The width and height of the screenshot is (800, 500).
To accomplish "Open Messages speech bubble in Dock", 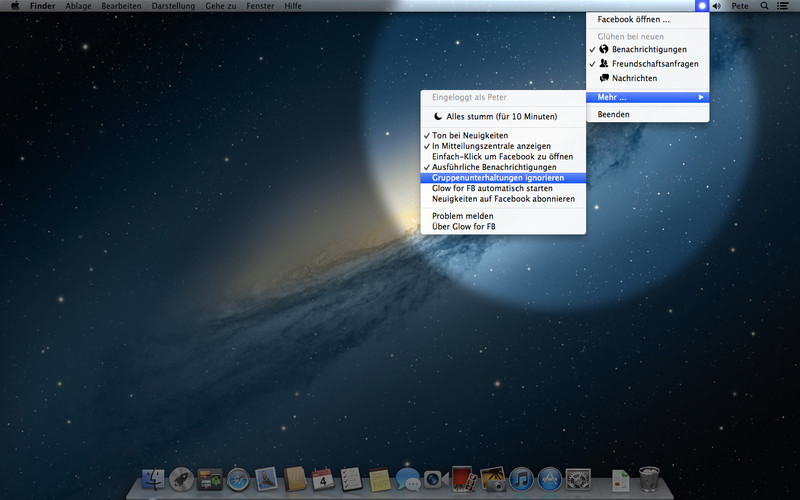I will click(408, 480).
